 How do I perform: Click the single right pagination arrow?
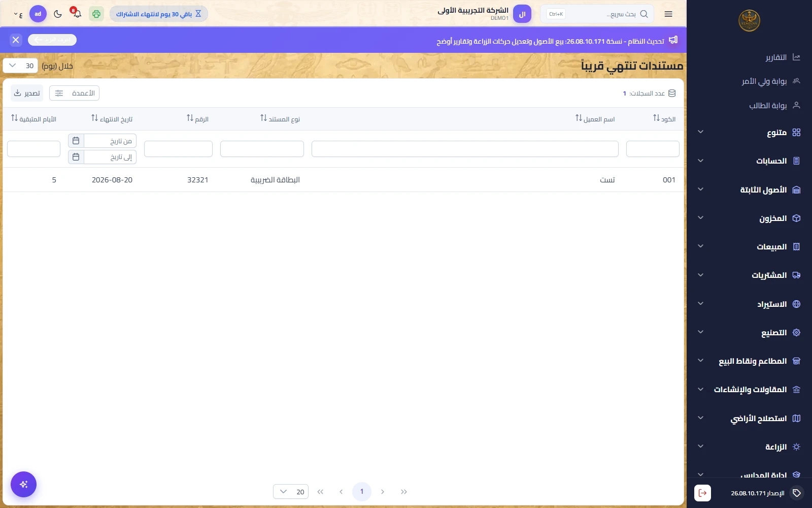point(383,492)
